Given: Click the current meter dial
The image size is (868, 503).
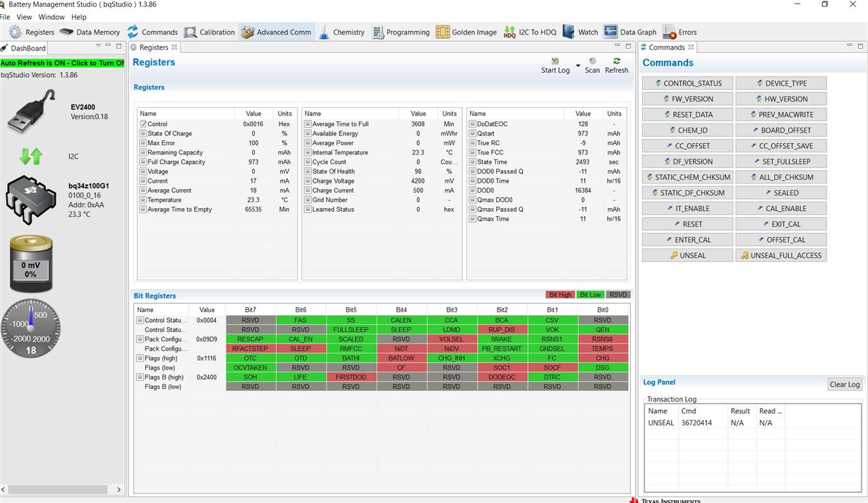Looking at the screenshot, I should pyautogui.click(x=30, y=329).
